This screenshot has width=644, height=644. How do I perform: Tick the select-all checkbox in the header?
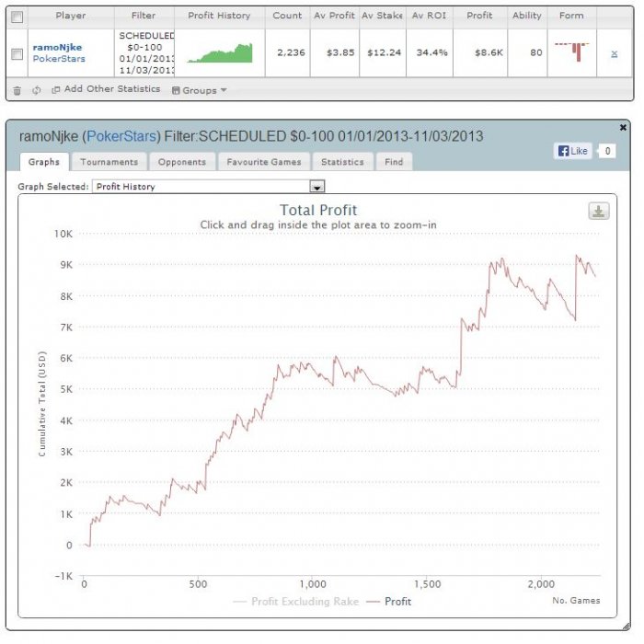tap(17, 17)
